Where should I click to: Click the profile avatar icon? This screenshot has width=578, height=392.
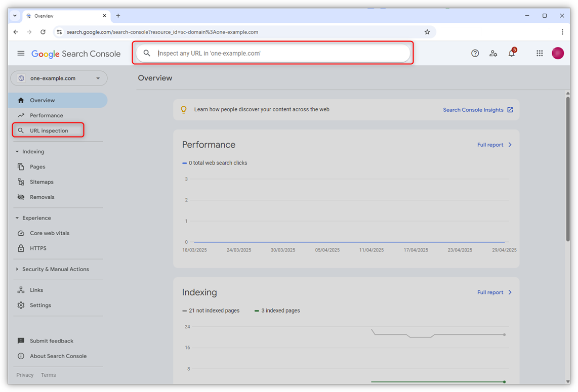click(x=558, y=53)
